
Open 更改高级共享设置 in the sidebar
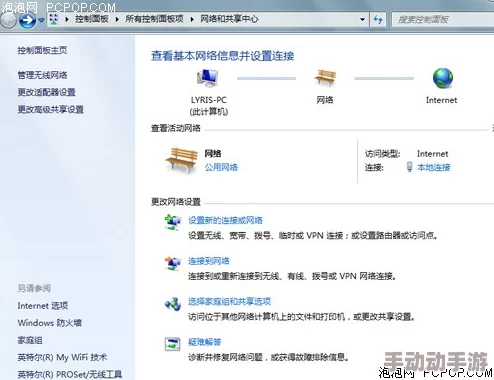pyautogui.click(x=50, y=109)
